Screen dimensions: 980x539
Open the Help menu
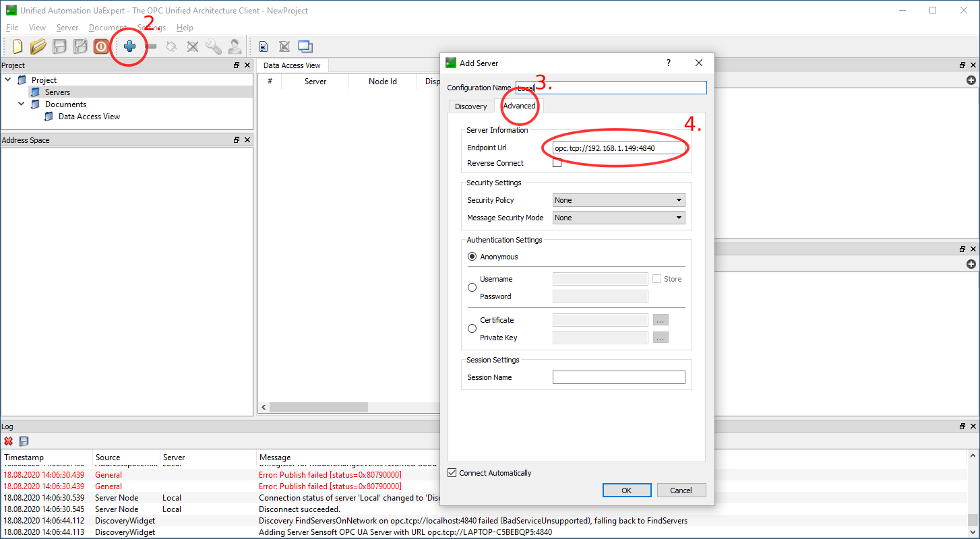tap(185, 28)
